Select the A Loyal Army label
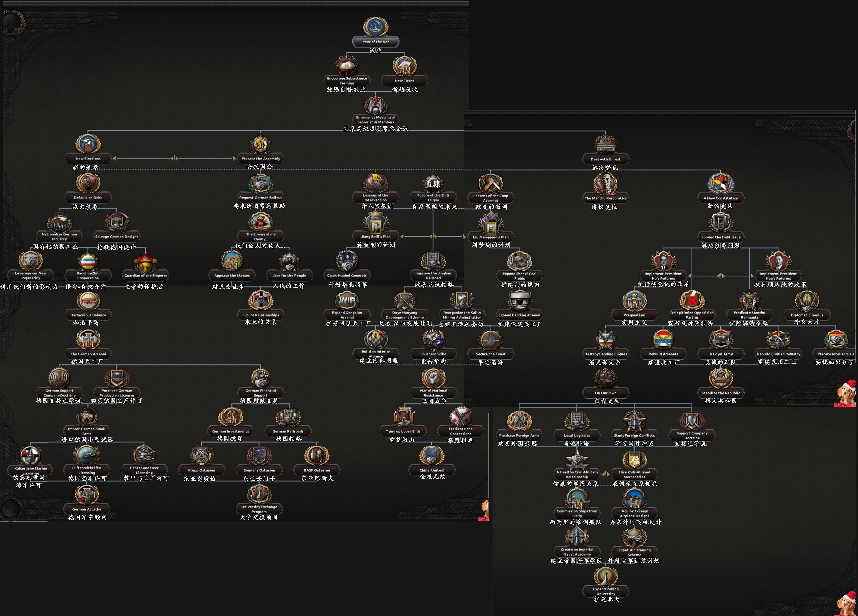This screenshot has height=616, width=858. [x=721, y=354]
